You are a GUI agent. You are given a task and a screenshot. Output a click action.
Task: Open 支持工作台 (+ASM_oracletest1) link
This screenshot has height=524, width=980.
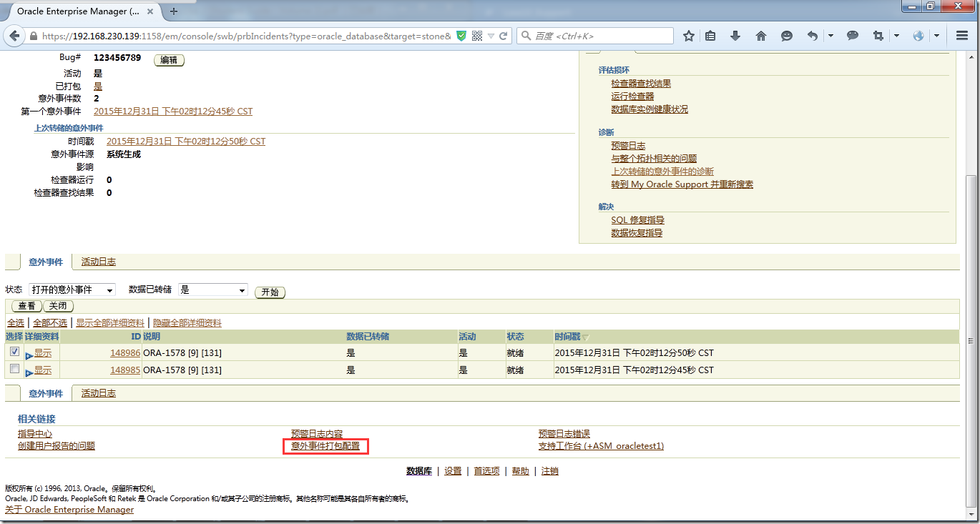[x=601, y=446]
